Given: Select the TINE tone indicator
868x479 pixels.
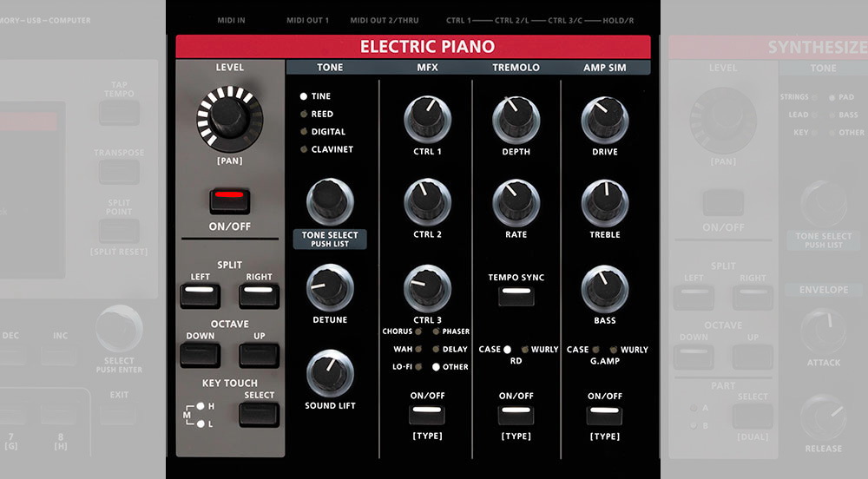Looking at the screenshot, I should click(303, 96).
